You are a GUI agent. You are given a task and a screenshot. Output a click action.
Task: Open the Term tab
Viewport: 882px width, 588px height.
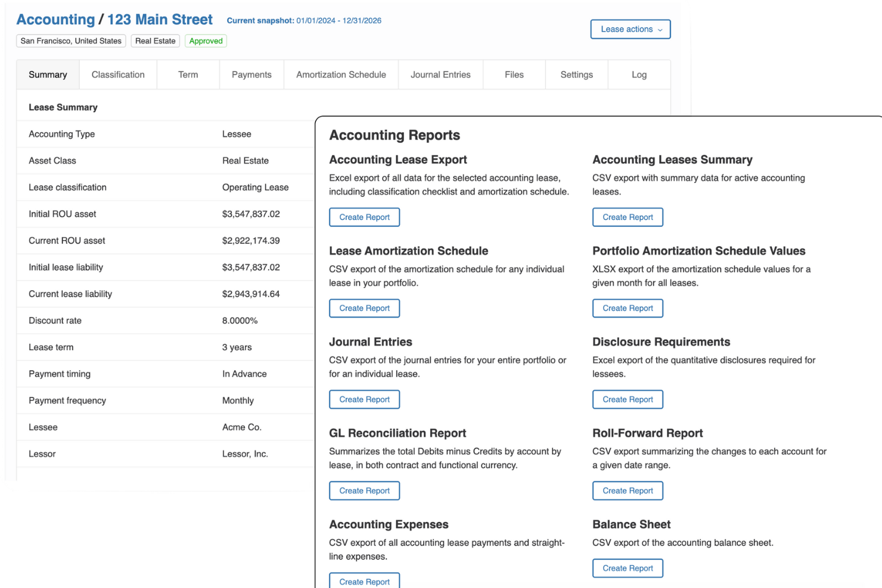pyautogui.click(x=188, y=74)
